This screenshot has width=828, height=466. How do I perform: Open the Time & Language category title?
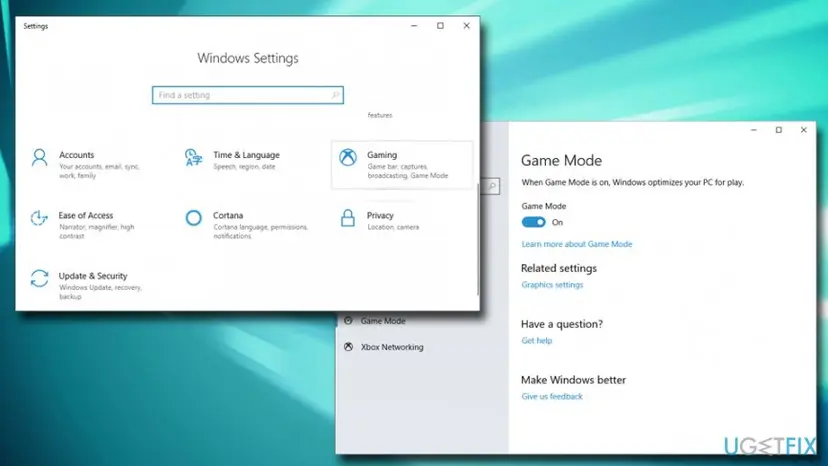246,155
